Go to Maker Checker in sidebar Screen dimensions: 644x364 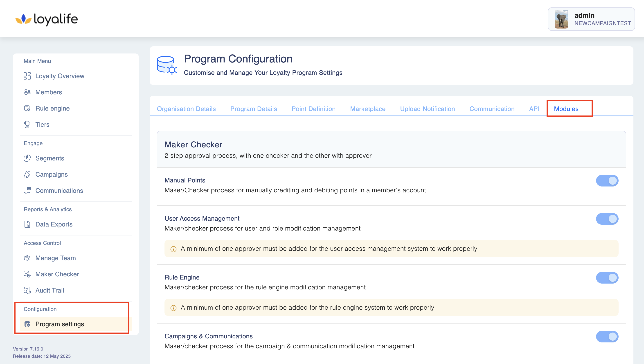coord(57,274)
